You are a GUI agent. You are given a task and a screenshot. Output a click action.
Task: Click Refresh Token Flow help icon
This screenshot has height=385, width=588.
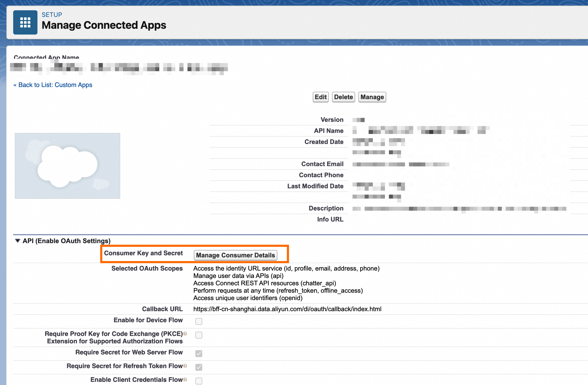point(185,366)
